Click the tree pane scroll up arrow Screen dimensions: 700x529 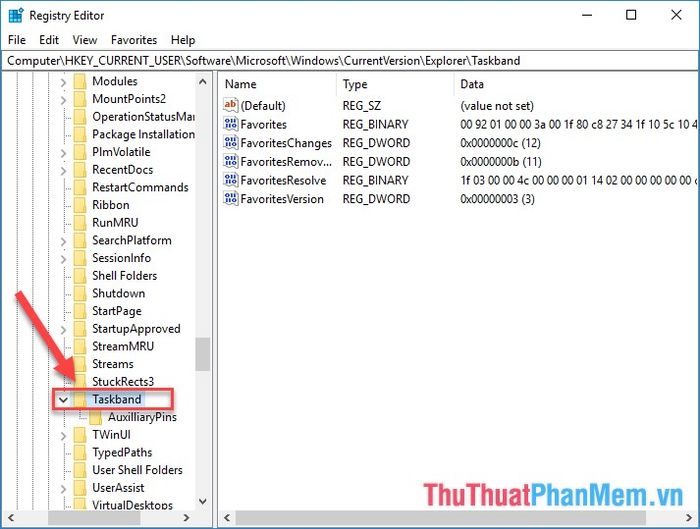(x=203, y=82)
